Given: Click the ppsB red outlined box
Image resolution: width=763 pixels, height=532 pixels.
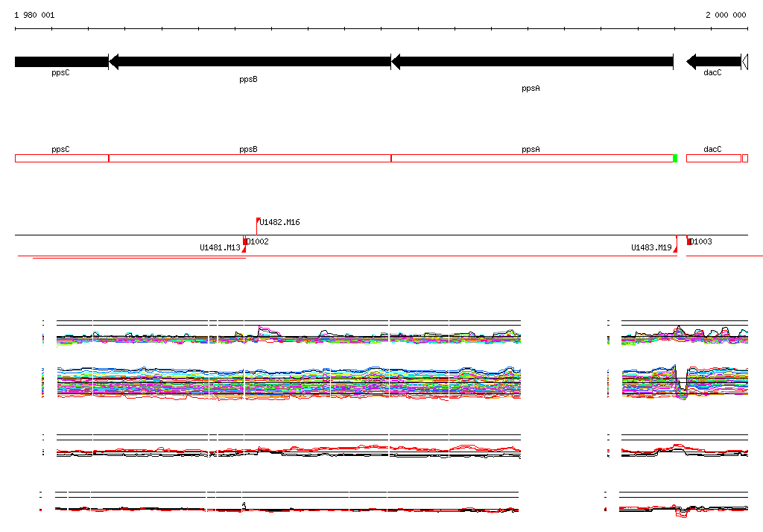Looking at the screenshot, I should 250,158.
